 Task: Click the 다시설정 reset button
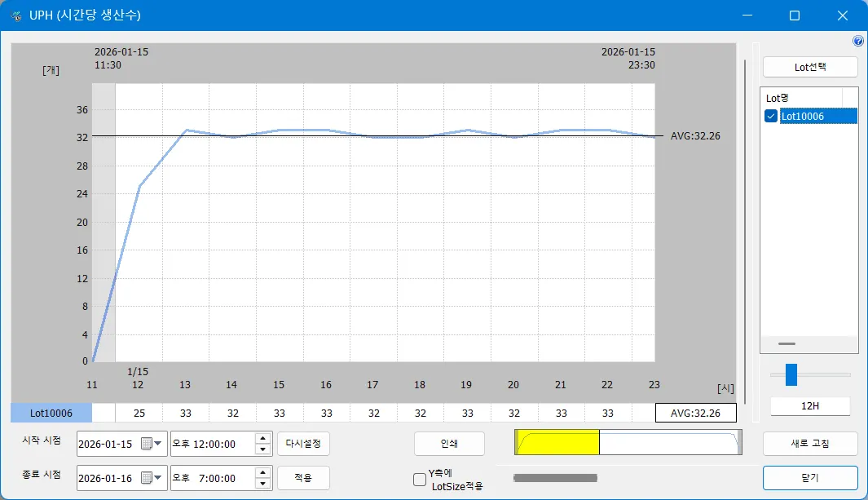303,444
